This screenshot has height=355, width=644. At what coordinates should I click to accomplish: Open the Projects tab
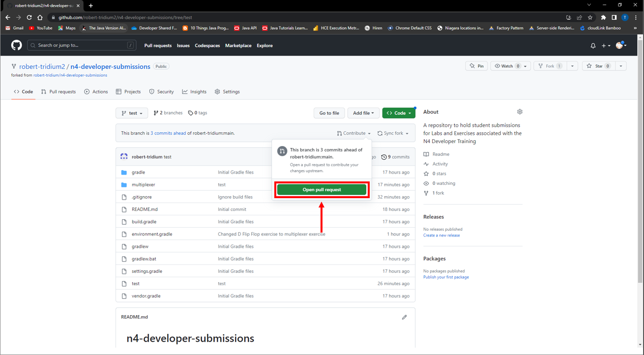point(128,92)
